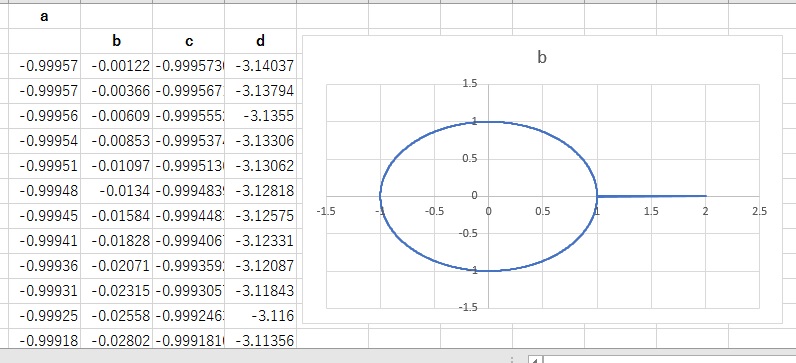Viewport: 796px width, 363px height.
Task: Click vertical axis label 1.5 in chart
Action: tap(470, 84)
